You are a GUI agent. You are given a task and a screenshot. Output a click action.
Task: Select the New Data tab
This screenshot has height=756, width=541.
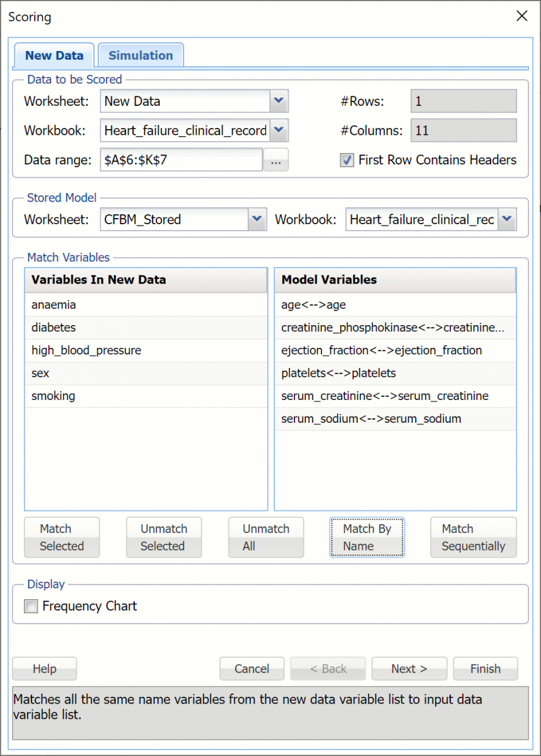[54, 55]
